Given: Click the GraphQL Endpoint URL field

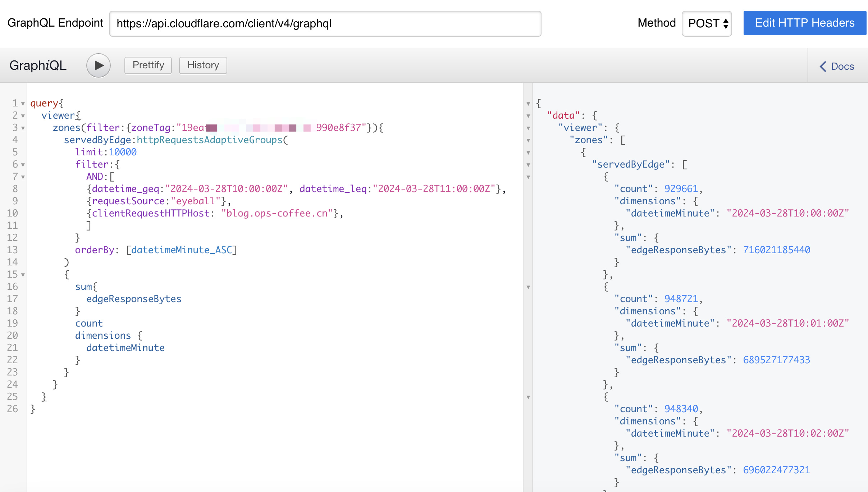Looking at the screenshot, I should pos(325,24).
